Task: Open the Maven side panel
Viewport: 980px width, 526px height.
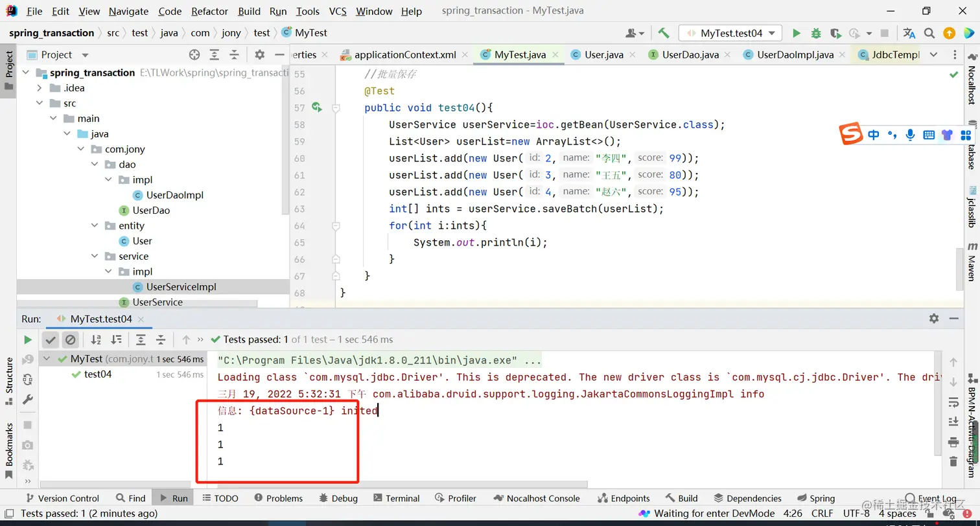Action: (972, 260)
